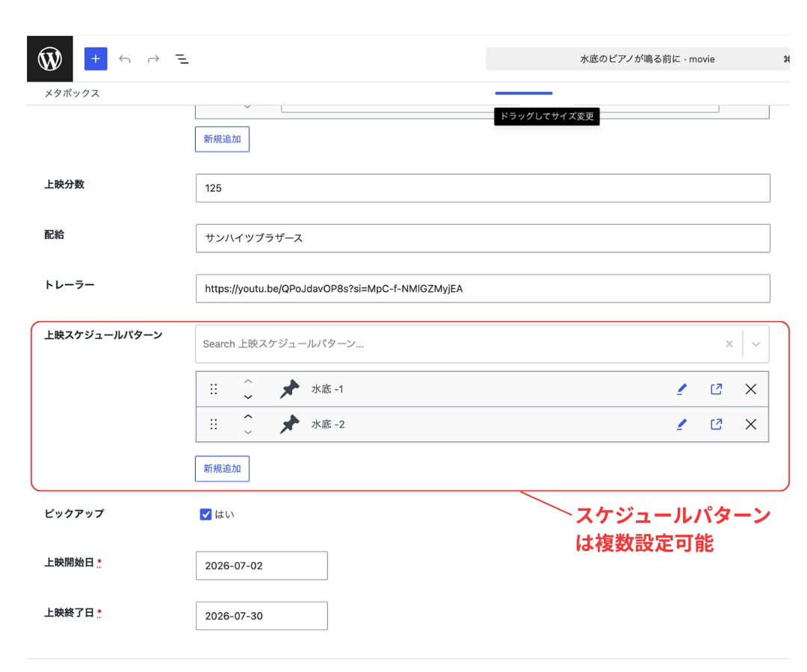Click the blue meta box resize handle
The image size is (807, 672).
524,93
